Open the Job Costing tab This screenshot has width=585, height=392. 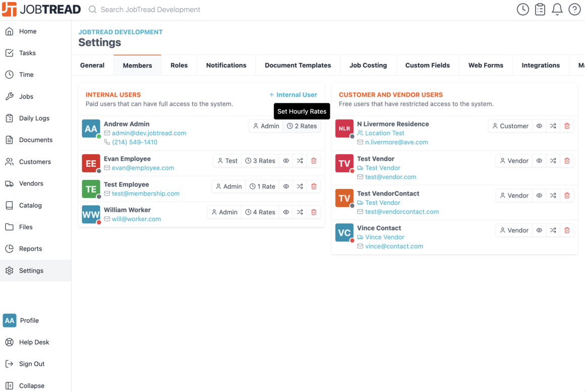pos(368,65)
